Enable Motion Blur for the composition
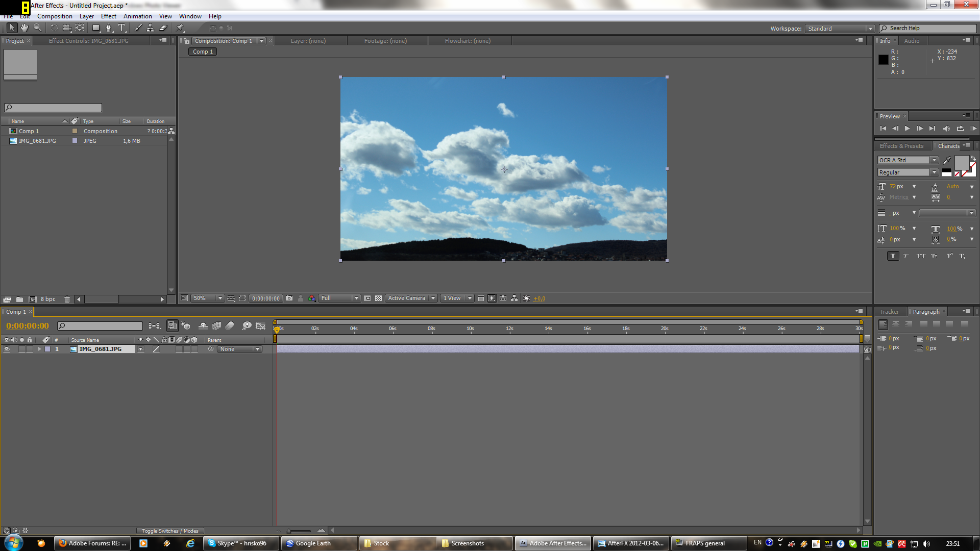The image size is (980, 551). coord(230,325)
